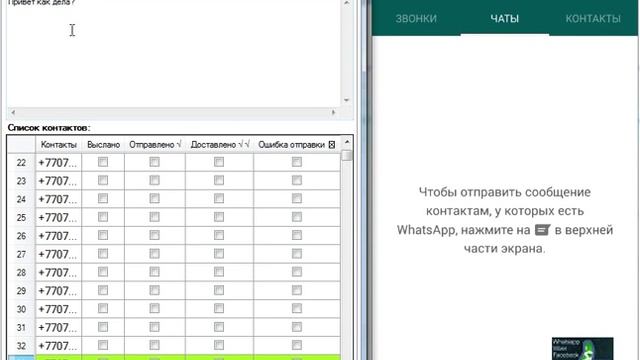Check Доставлено box for row 32

219,345
